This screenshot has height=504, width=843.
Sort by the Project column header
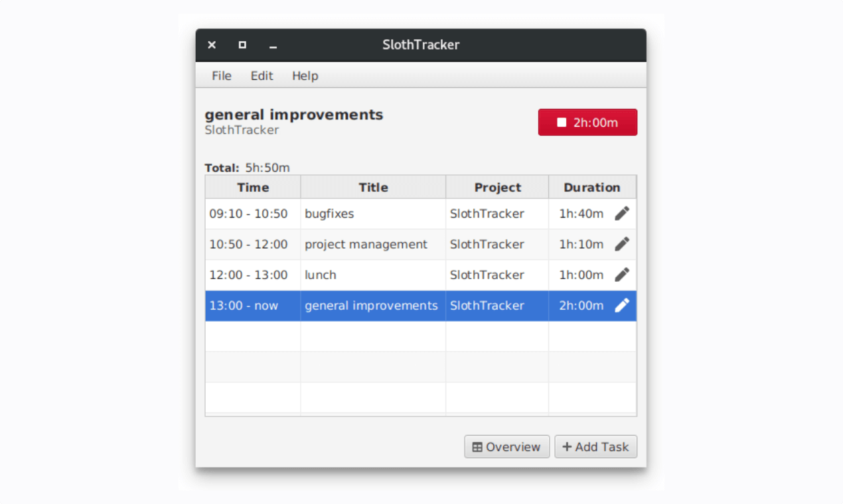pyautogui.click(x=497, y=187)
